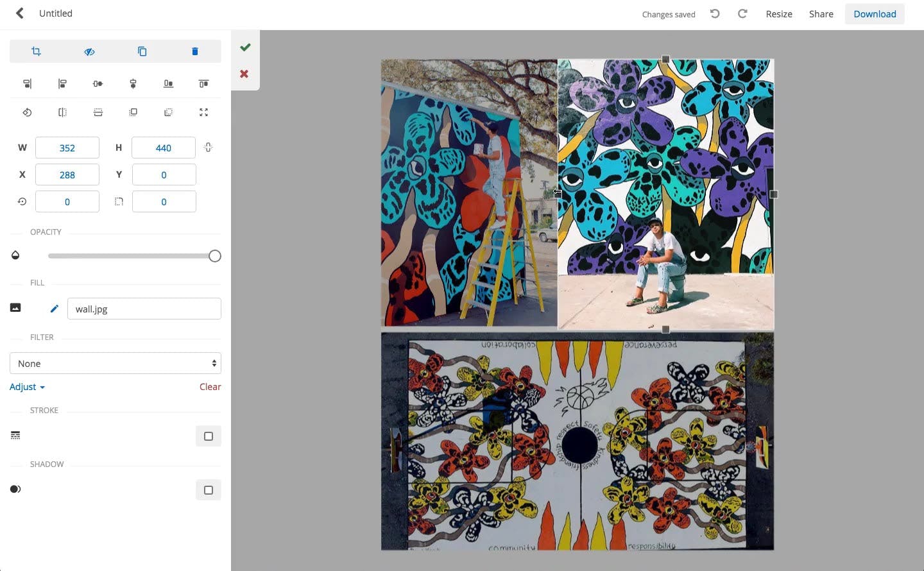Viewport: 924px width, 571px height.
Task: Redo the last undone change
Action: [742, 13]
